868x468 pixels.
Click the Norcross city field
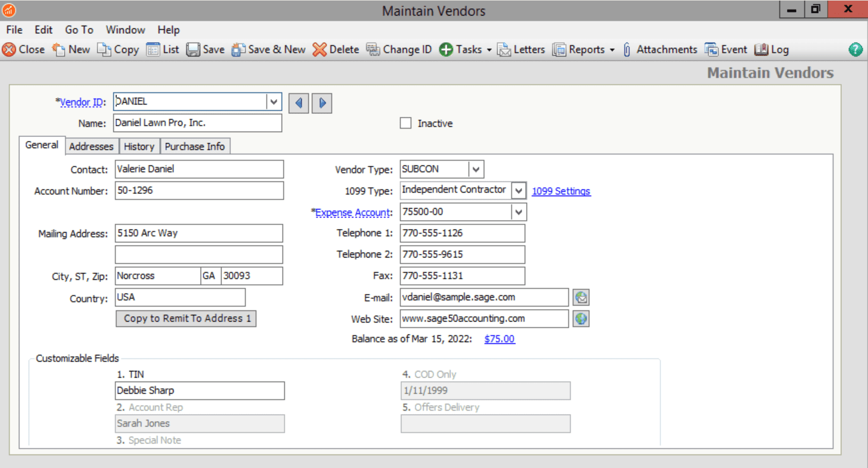(157, 276)
